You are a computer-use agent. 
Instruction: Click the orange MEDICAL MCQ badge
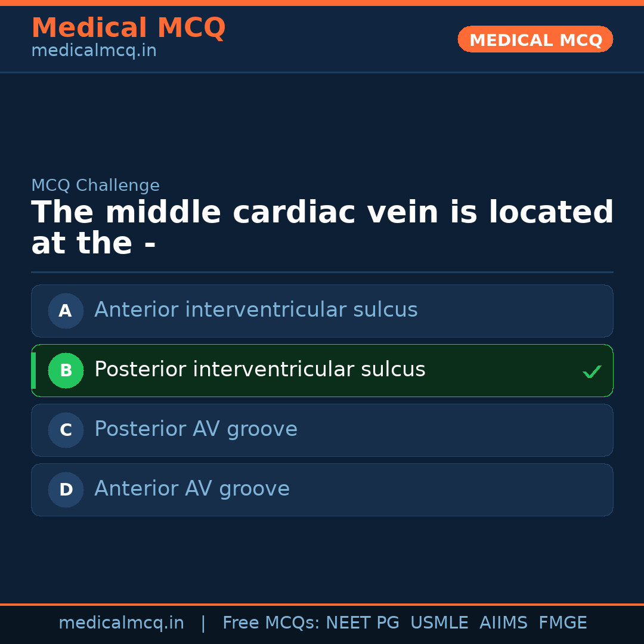535,39
